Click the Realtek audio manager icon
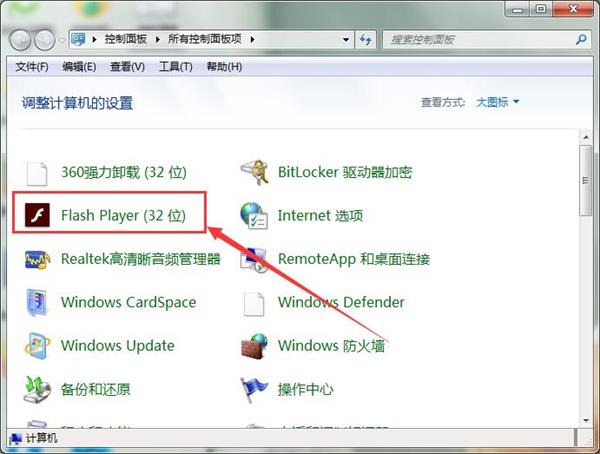 pos(37,260)
